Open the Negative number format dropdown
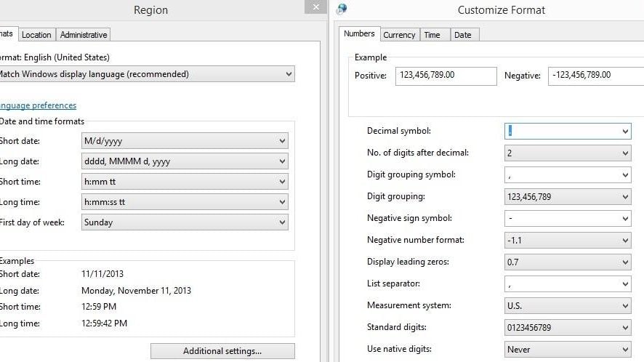This screenshot has width=644, height=362. point(567,240)
